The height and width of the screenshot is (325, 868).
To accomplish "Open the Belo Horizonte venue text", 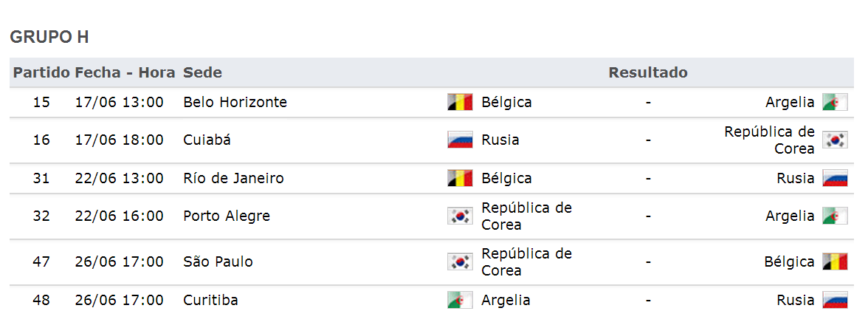I will coord(235,102).
